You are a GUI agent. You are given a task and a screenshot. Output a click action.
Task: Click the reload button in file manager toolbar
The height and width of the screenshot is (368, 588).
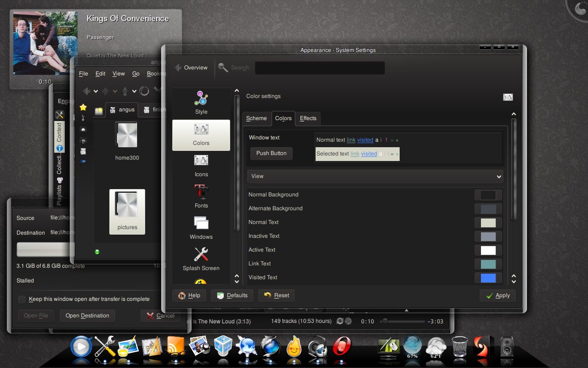(144, 91)
